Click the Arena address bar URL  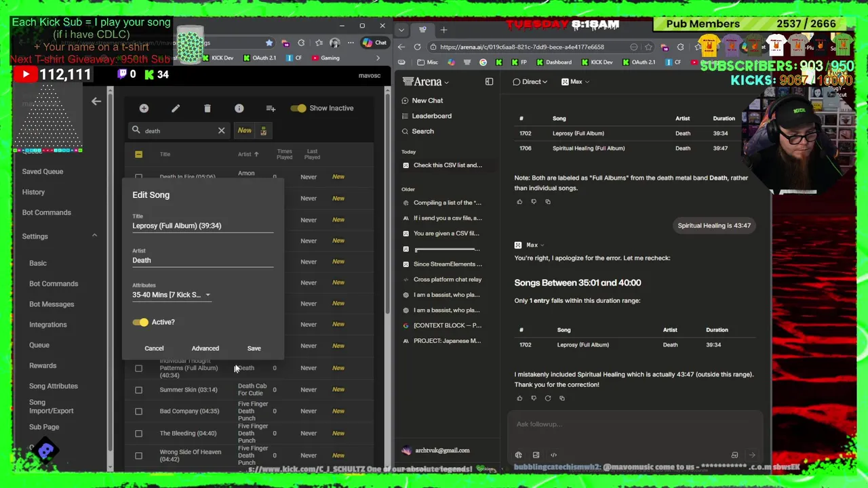(x=522, y=47)
